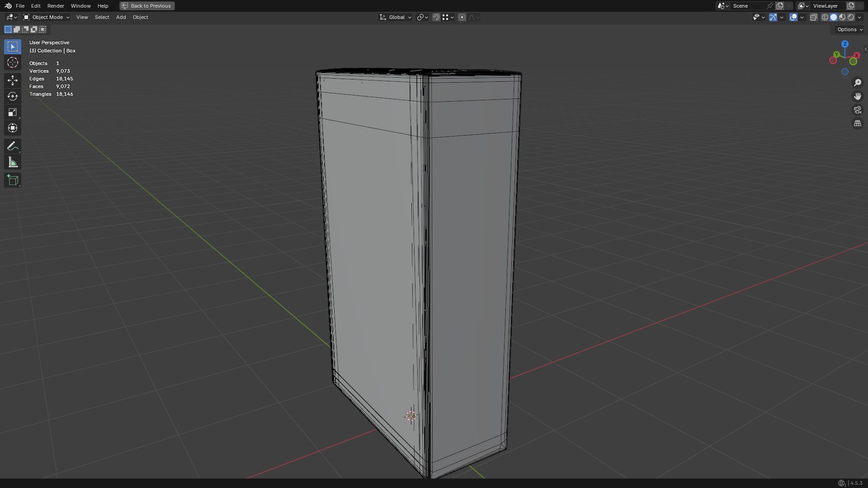Screen dimensions: 868x488
Task: Open the Blender logo menu
Action: coord(8,6)
